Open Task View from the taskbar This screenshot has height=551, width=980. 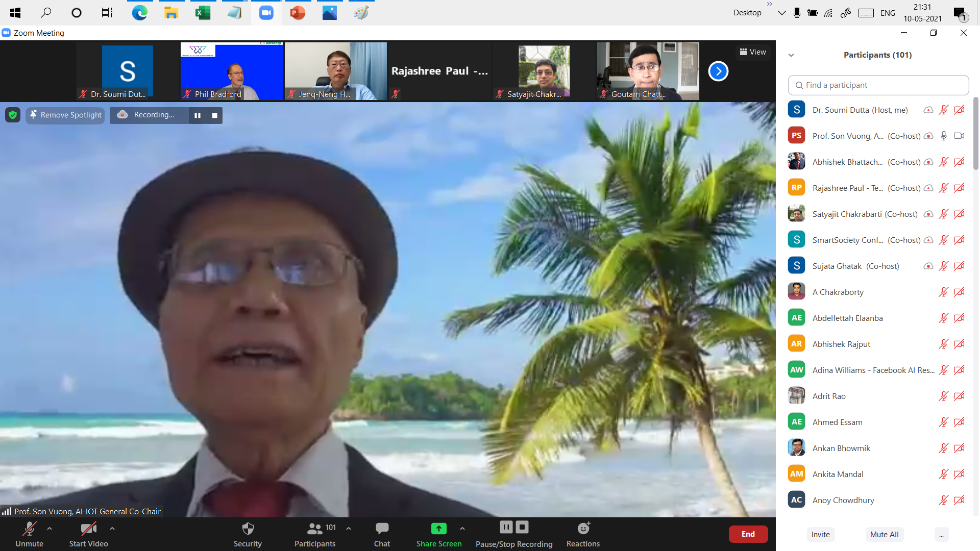[107, 13]
